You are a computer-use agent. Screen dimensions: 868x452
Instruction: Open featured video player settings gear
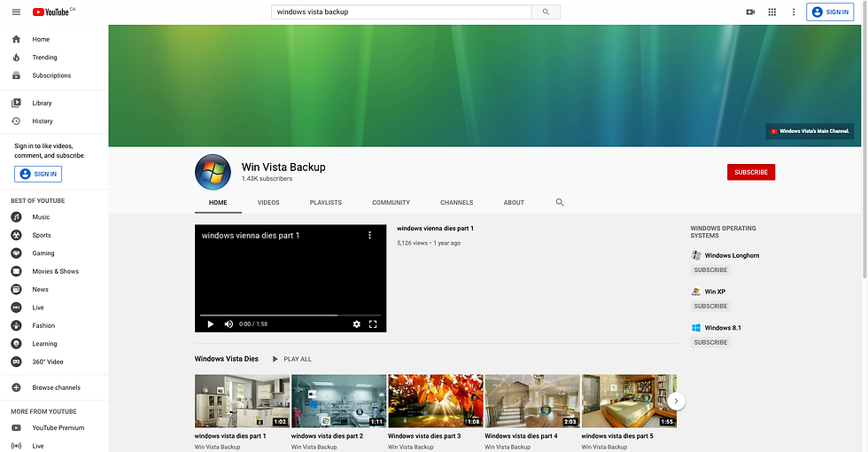356,324
